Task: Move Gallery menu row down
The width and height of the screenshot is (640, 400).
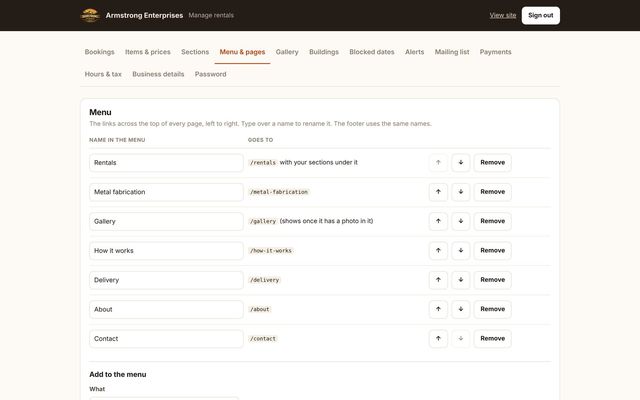Action: point(460,221)
